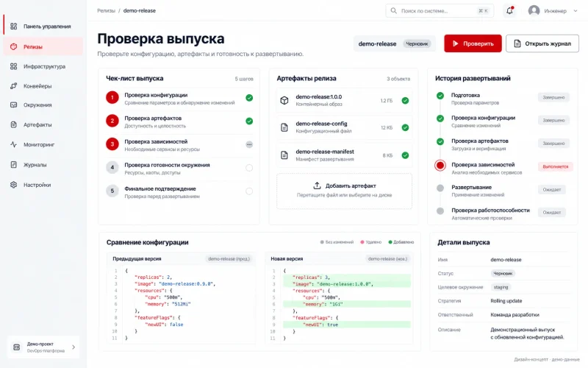Focus the Поиск по системе search field
Viewport: 588px width, 368px height.
point(440,11)
